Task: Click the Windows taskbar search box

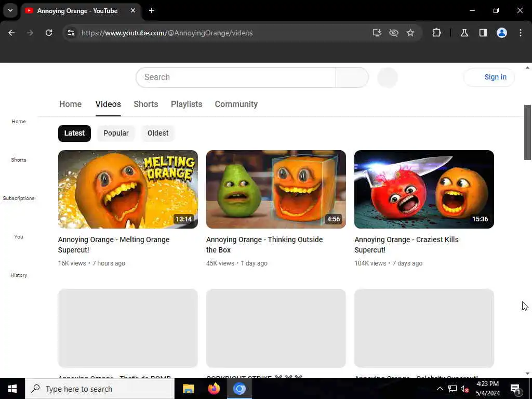Action: coord(100,389)
